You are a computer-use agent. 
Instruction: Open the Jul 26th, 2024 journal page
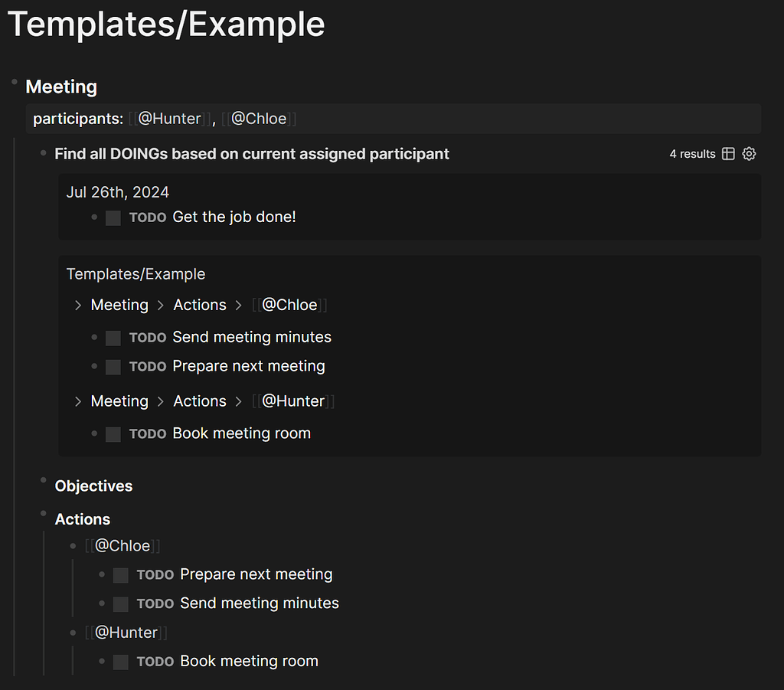[x=117, y=192]
